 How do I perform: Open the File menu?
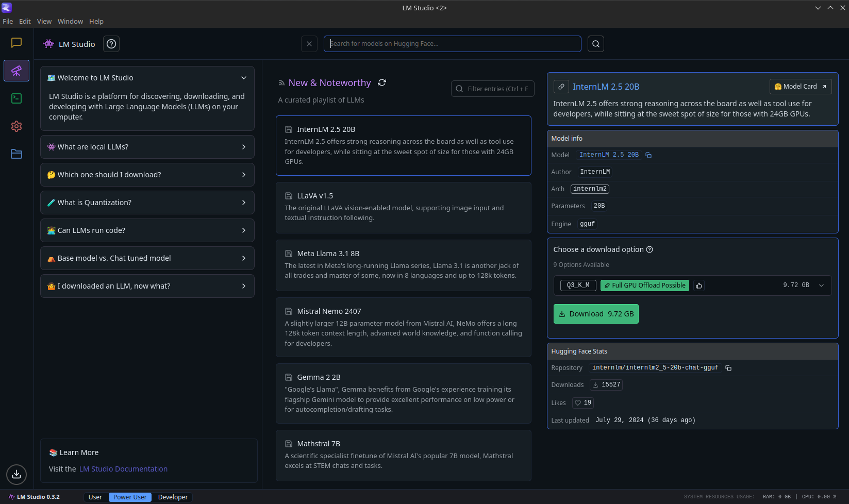(x=8, y=21)
